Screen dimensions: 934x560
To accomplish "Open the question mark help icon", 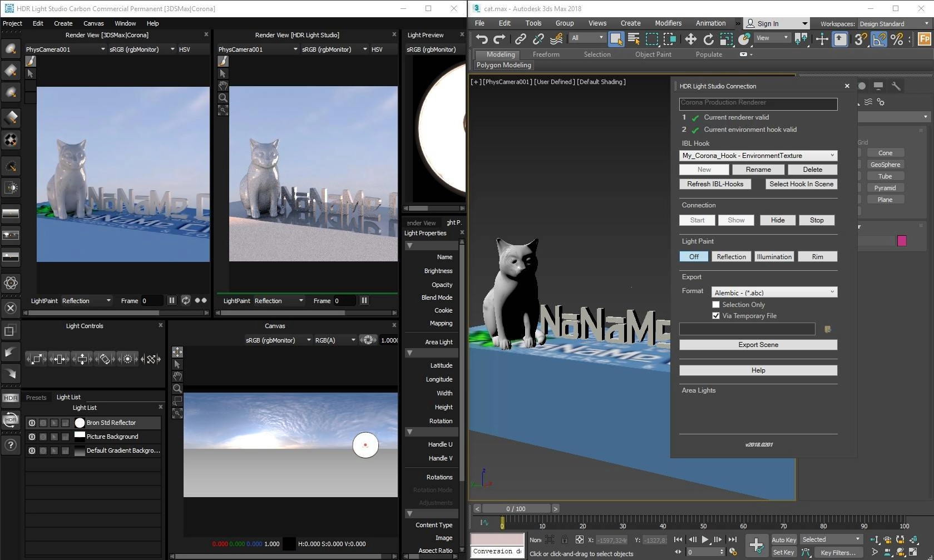I will (11, 444).
